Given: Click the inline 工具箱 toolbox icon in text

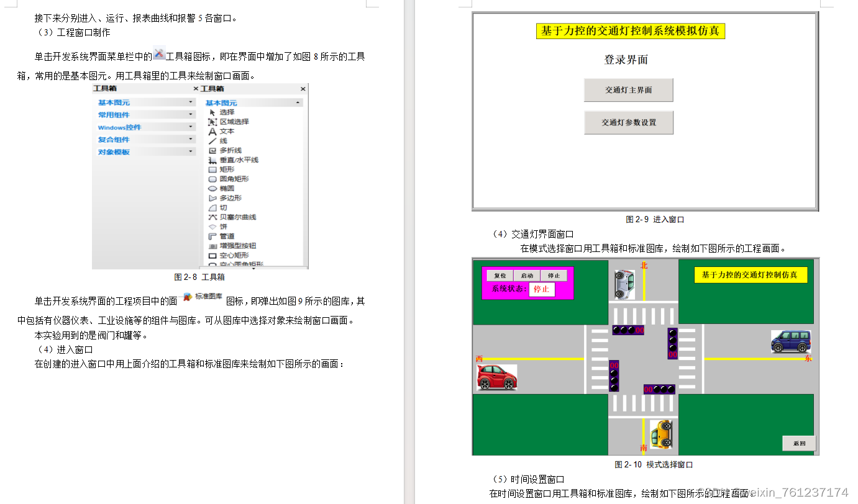Looking at the screenshot, I should (x=159, y=54).
